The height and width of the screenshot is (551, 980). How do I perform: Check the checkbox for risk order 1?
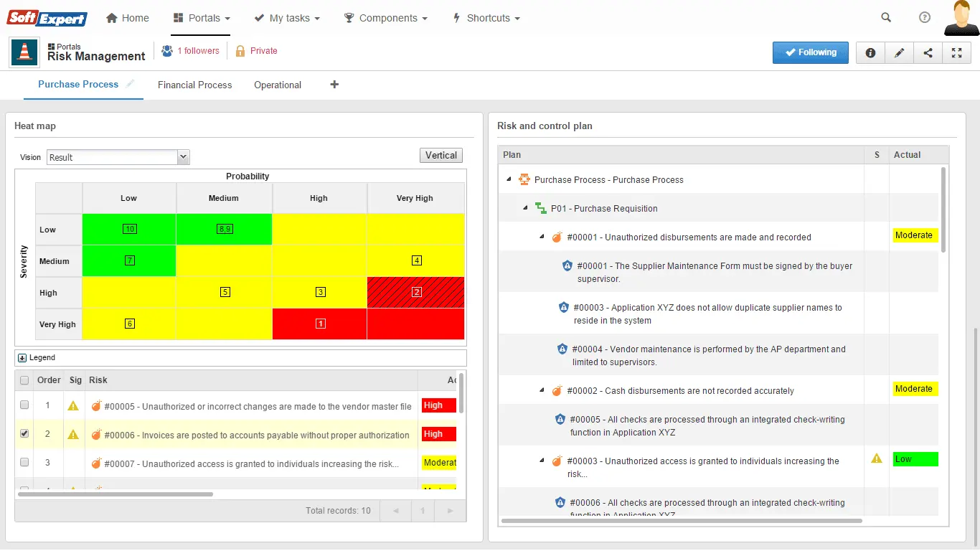[24, 405]
